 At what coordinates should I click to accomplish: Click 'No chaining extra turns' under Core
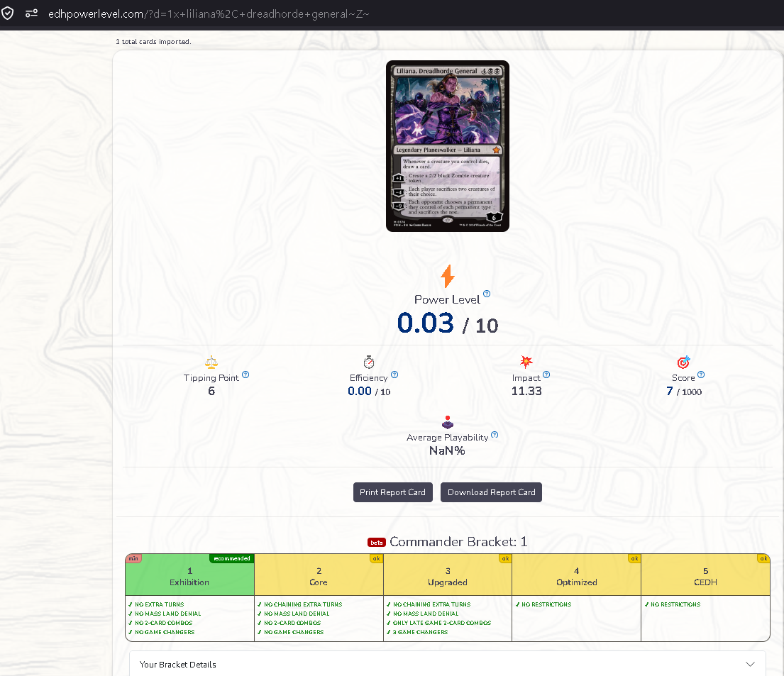pos(303,604)
